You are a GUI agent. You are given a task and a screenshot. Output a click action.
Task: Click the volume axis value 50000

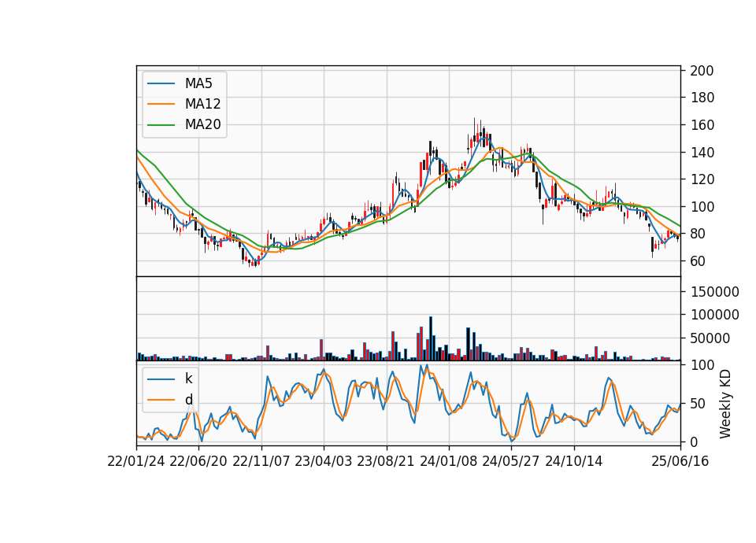(x=710, y=338)
